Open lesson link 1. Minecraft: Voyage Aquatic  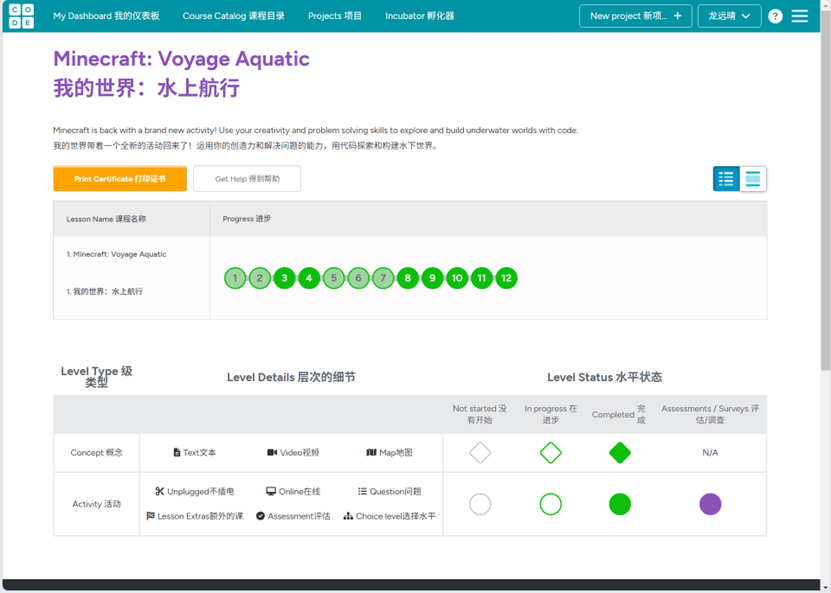[117, 254]
